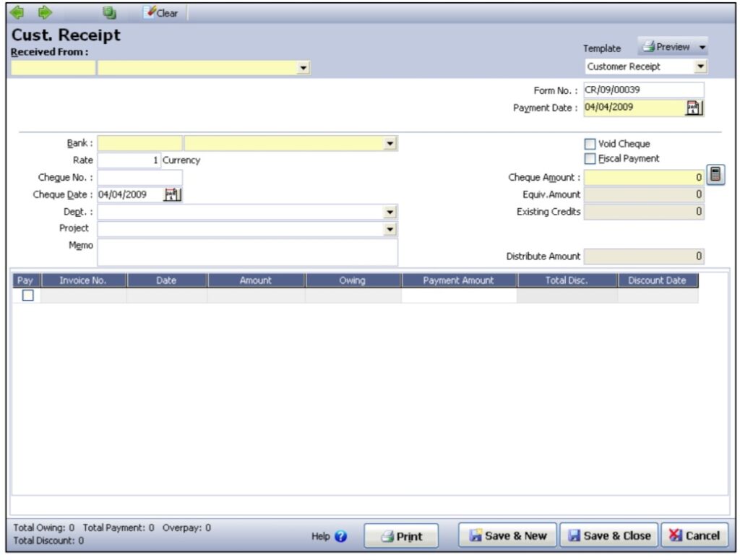Click the green forward arrow icon
This screenshot has height=560, width=740.
(44, 12)
